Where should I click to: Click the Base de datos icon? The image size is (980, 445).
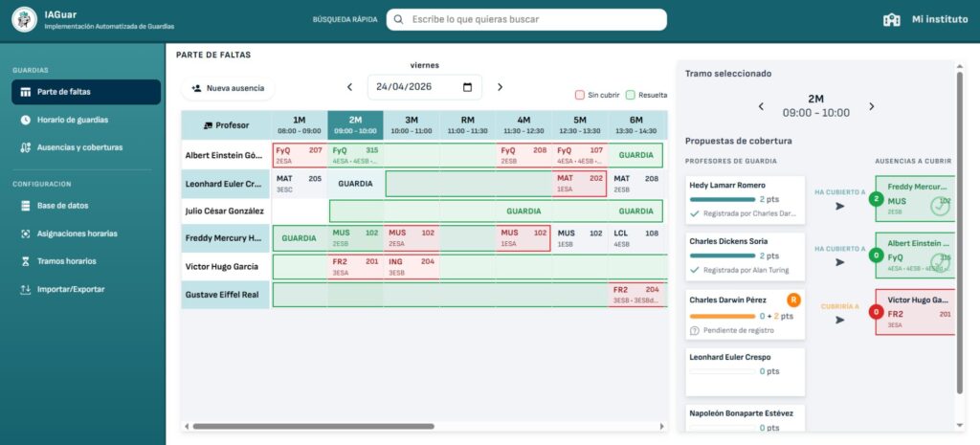26,206
